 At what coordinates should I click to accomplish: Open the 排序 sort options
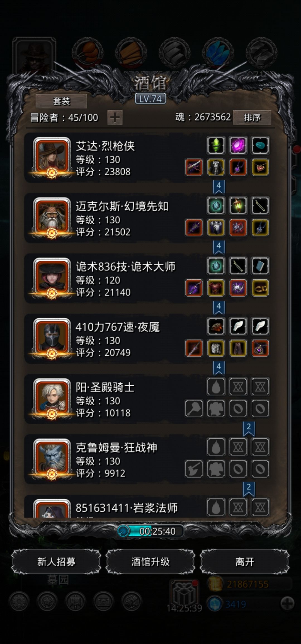click(x=252, y=118)
